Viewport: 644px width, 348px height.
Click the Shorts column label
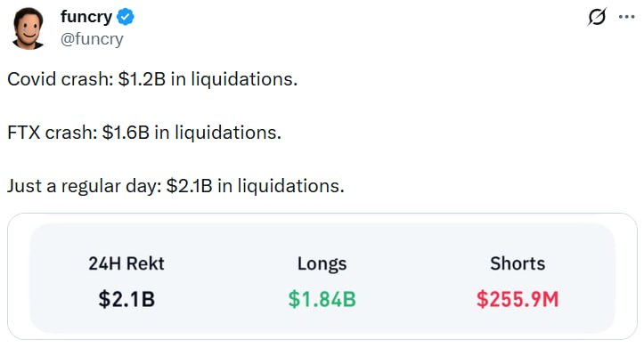pyautogui.click(x=518, y=263)
